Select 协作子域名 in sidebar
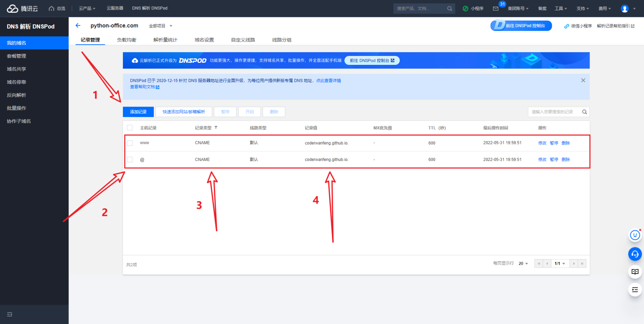Image resolution: width=644 pixels, height=324 pixels. point(34,121)
